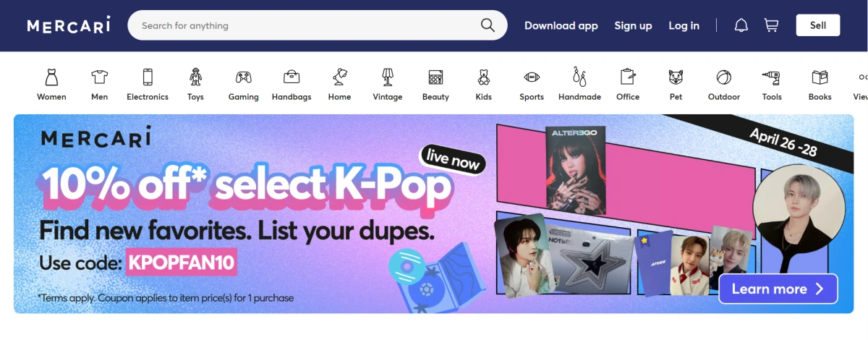This screenshot has width=868, height=340.
Task: Choose the Handbags category icon
Action: click(292, 77)
